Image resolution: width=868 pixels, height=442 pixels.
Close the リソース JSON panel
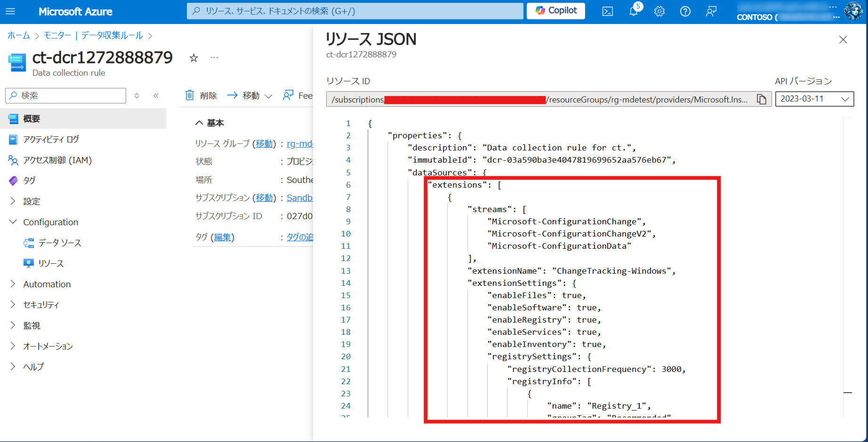(x=843, y=40)
